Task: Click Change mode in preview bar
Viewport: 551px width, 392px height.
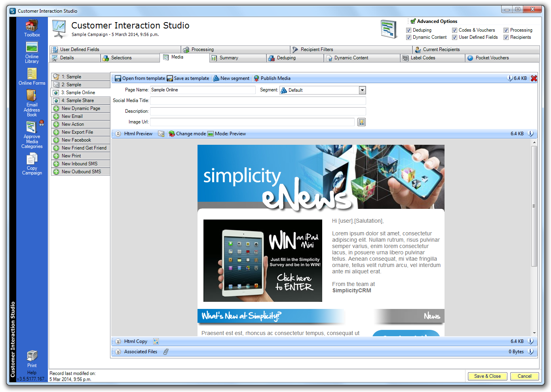Action: point(187,134)
